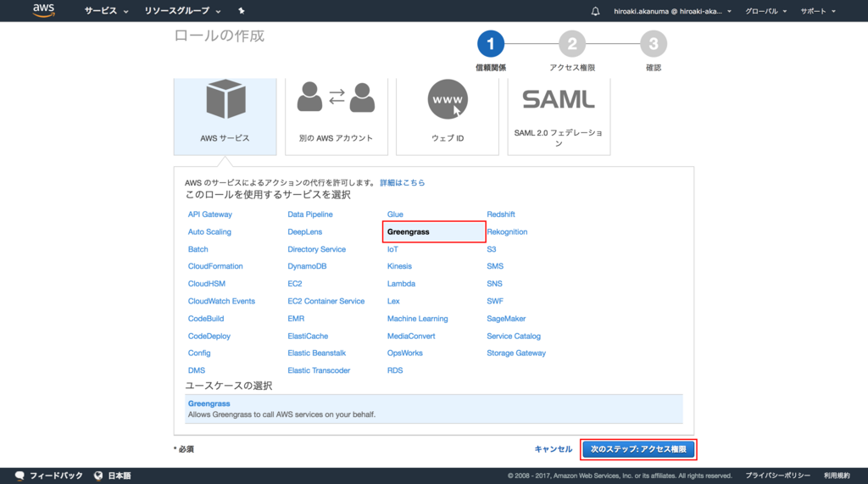The image size is (868, 484).
Task: Choose Elastic Transcoder service
Action: [319, 370]
